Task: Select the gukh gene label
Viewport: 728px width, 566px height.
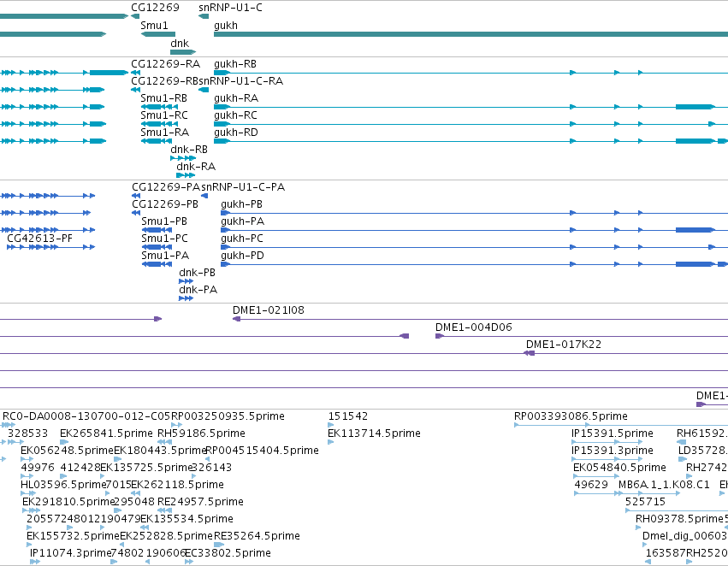Action: pos(226,26)
